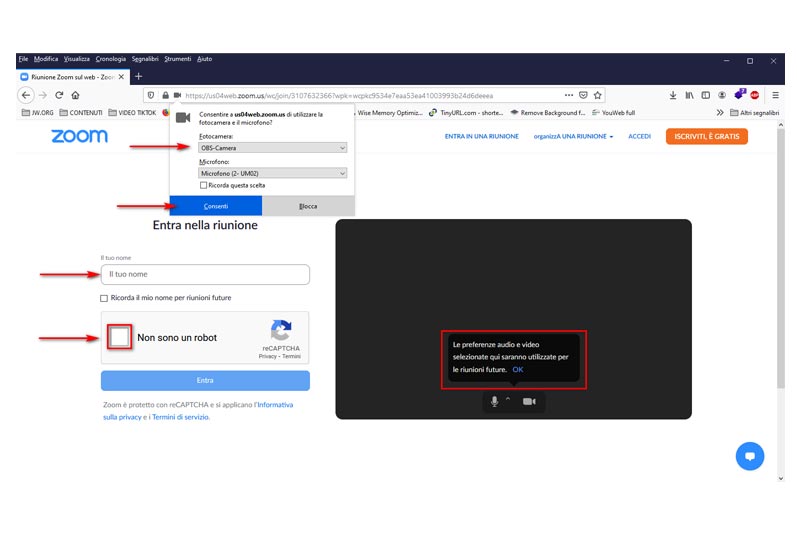The image size is (800, 534).
Task: Open the Microfono dropdown list
Action: [272, 173]
